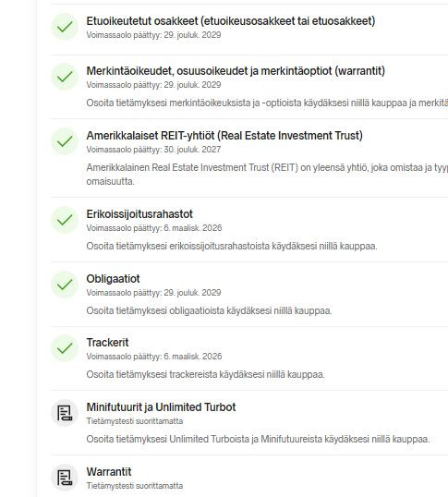
Task: Click the Obligaatiot expiry date 29. jouluk. 2029
Action: [192, 293]
